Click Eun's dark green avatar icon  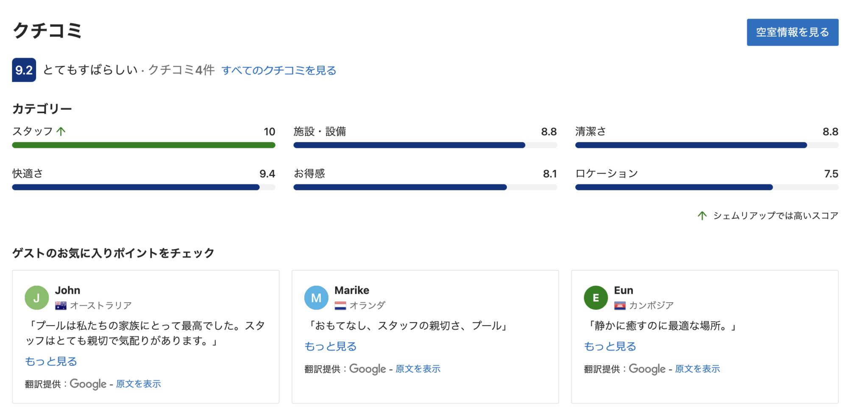click(x=595, y=298)
